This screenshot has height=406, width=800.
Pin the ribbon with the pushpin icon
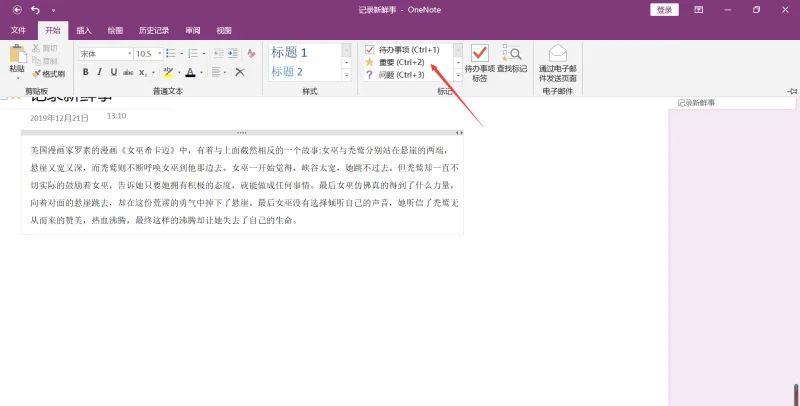pos(792,91)
